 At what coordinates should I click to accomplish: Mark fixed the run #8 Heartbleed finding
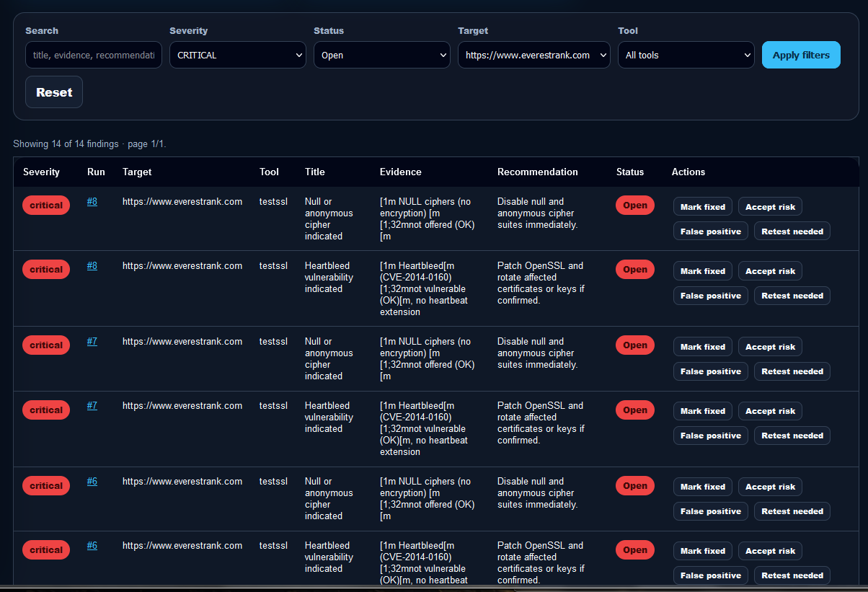[x=703, y=271]
